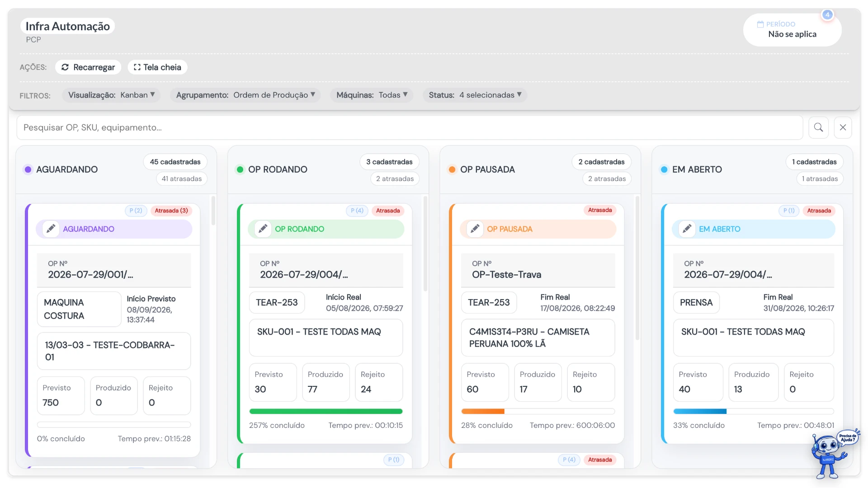Click the Atrasada tag on OP-Teste-Trava card

pos(600,210)
